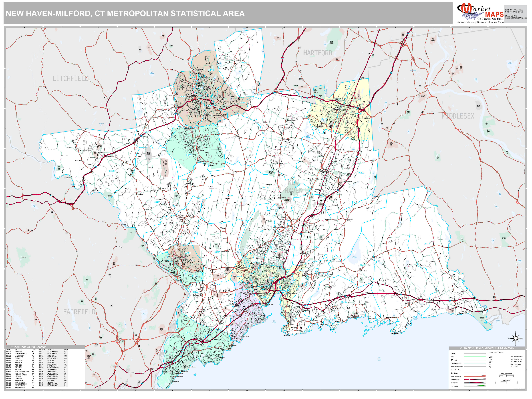Click the LITCHFIELD county label
This screenshot has height=399, width=532.
(x=71, y=78)
